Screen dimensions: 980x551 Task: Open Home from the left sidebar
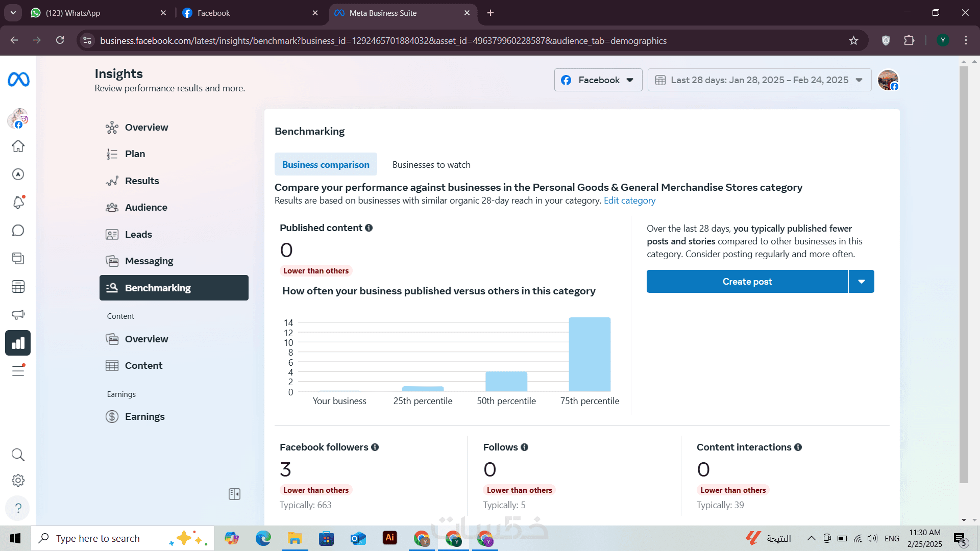click(x=18, y=146)
